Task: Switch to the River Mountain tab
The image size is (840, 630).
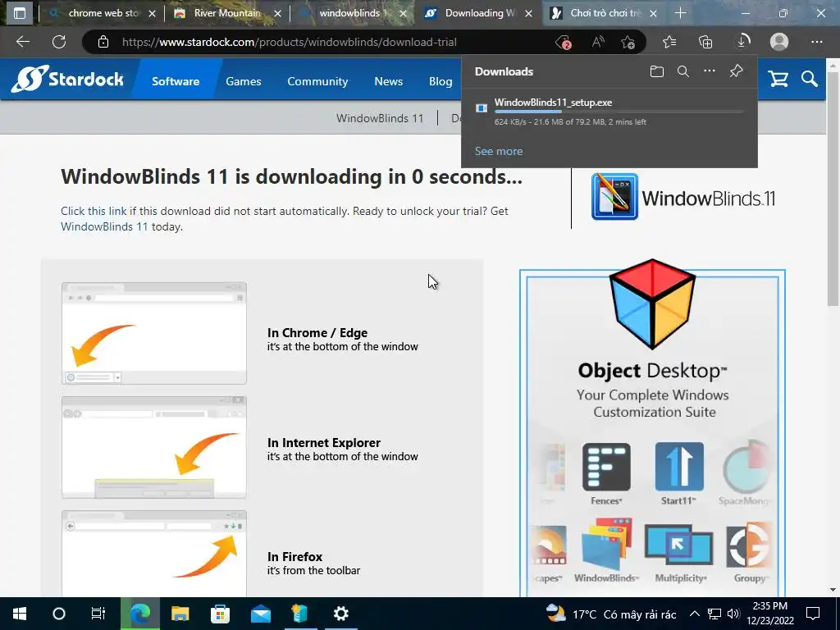Action: [227, 13]
